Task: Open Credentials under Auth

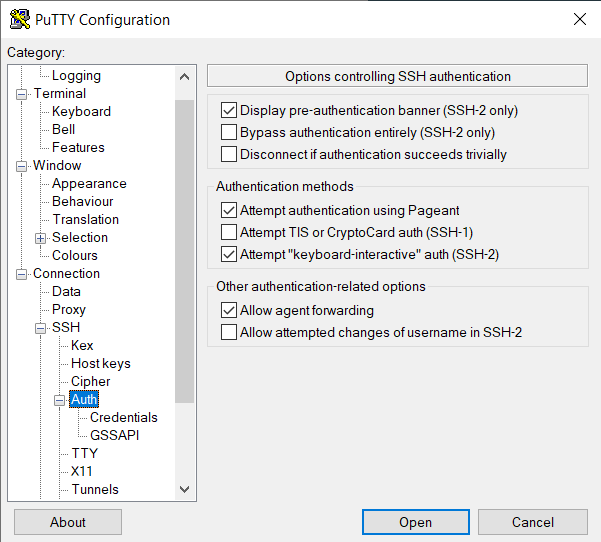Action: click(x=124, y=417)
